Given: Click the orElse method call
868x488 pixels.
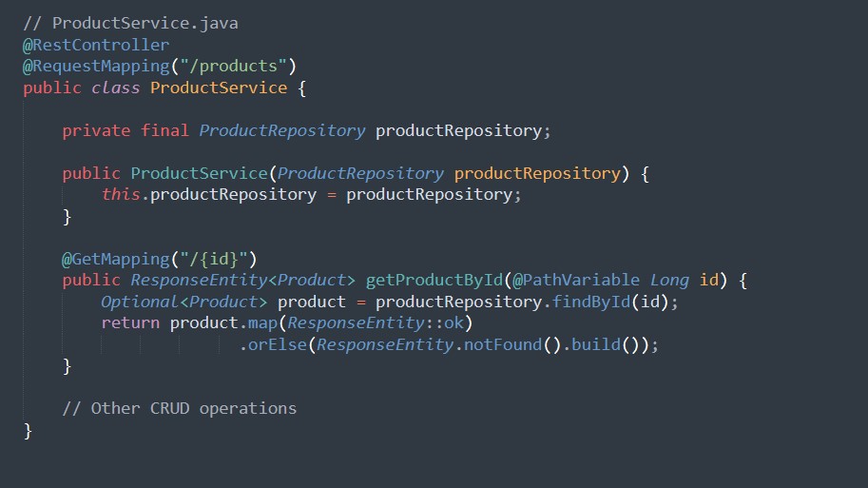Looking at the screenshot, I should tap(278, 344).
